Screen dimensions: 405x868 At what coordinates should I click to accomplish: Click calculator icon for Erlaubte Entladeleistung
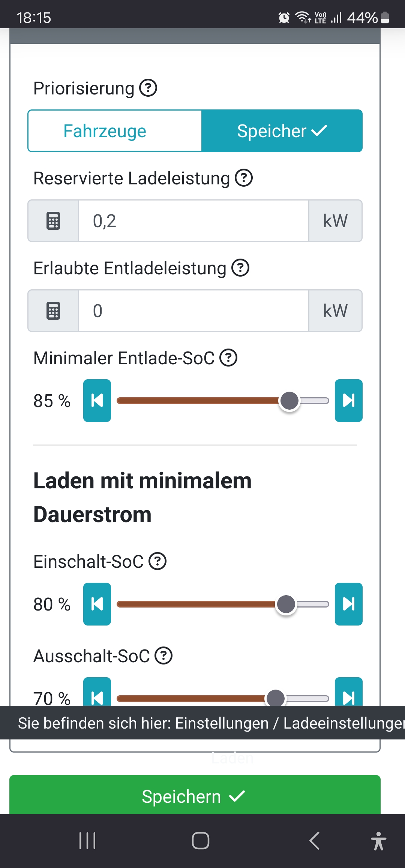(53, 311)
